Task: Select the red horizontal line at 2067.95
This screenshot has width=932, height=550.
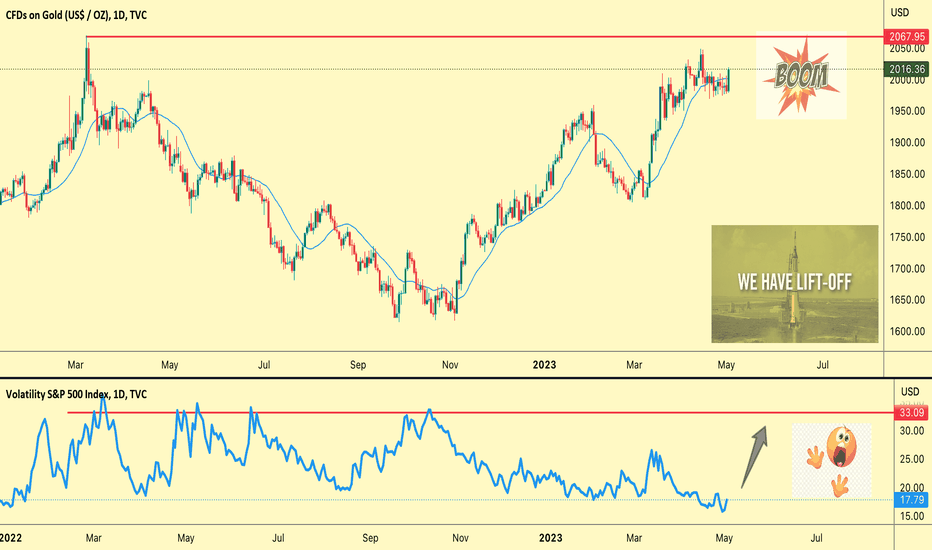Action: pos(484,37)
